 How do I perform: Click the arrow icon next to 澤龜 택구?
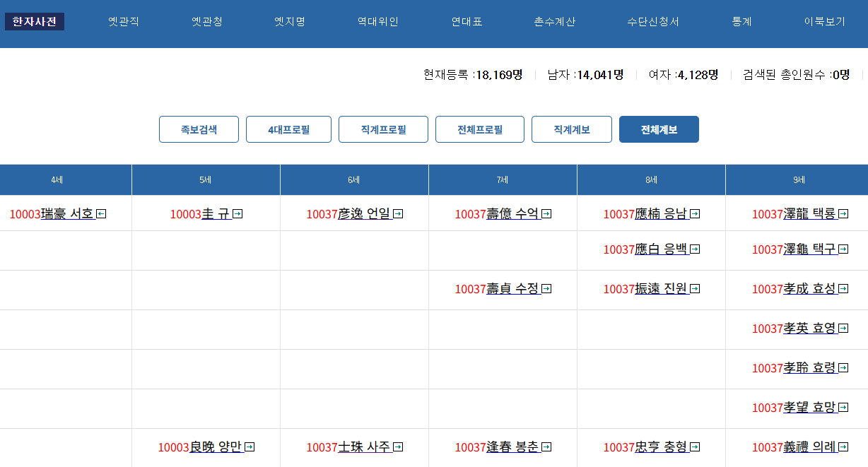coord(843,249)
